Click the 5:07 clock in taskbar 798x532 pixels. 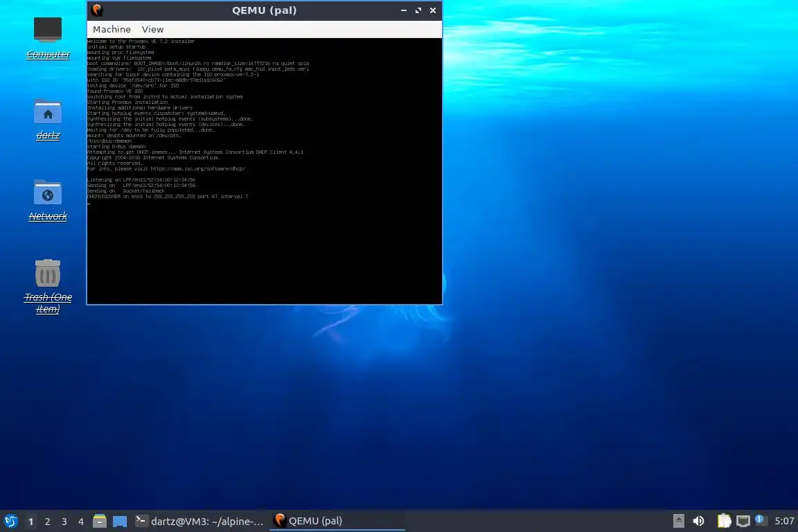point(784,521)
